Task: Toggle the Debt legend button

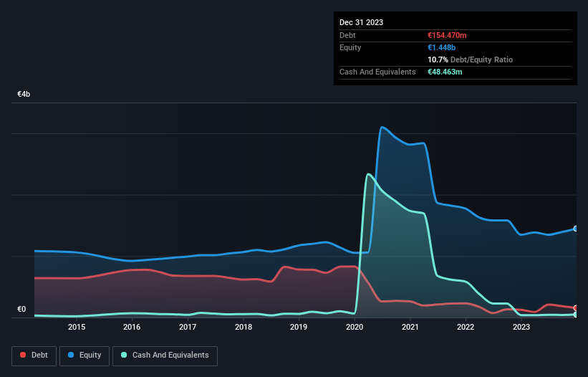Action: point(34,355)
